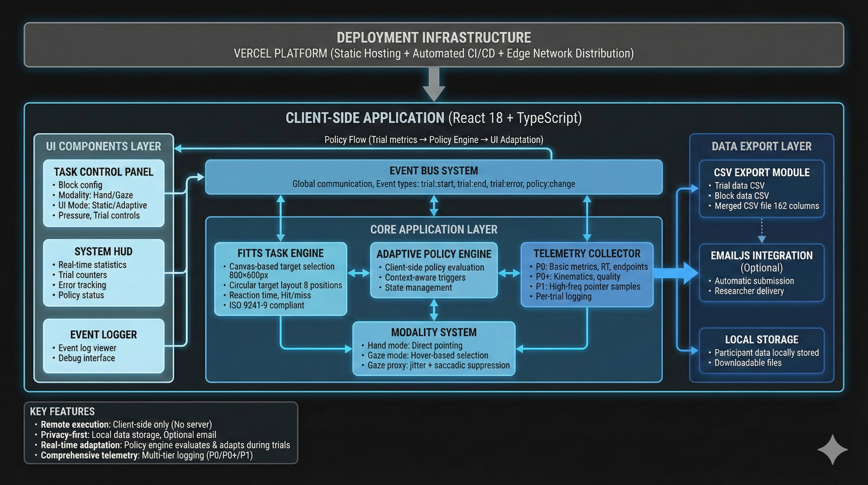Click the thick arrow pointing to EmailJS Integration
This screenshot has width=868, height=485.
676,273
